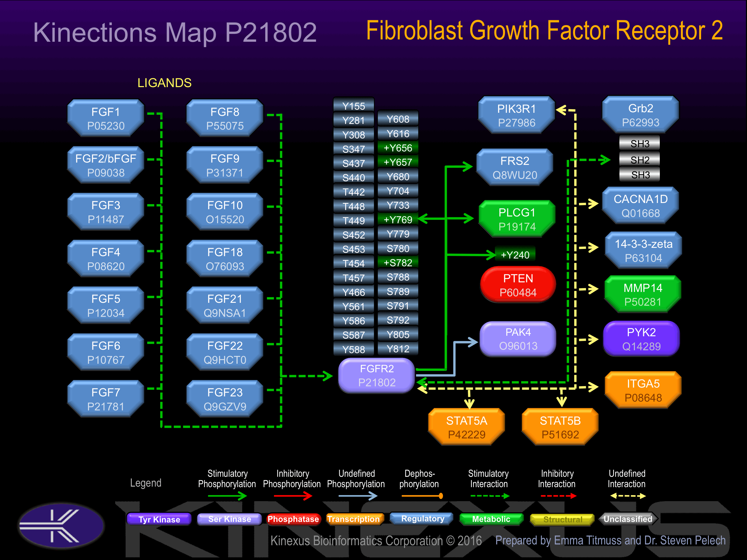Click the FGF6 P10767 node
This screenshot has height=560, width=747.
pyautogui.click(x=106, y=352)
